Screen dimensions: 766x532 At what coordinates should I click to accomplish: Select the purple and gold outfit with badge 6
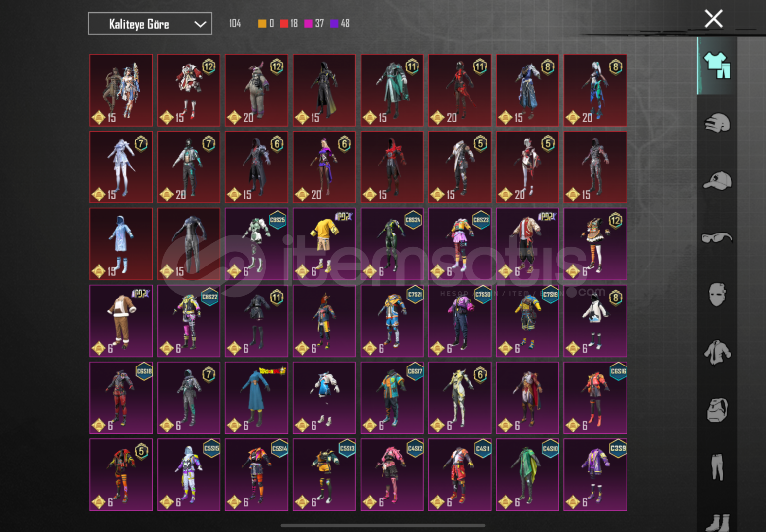324,167
